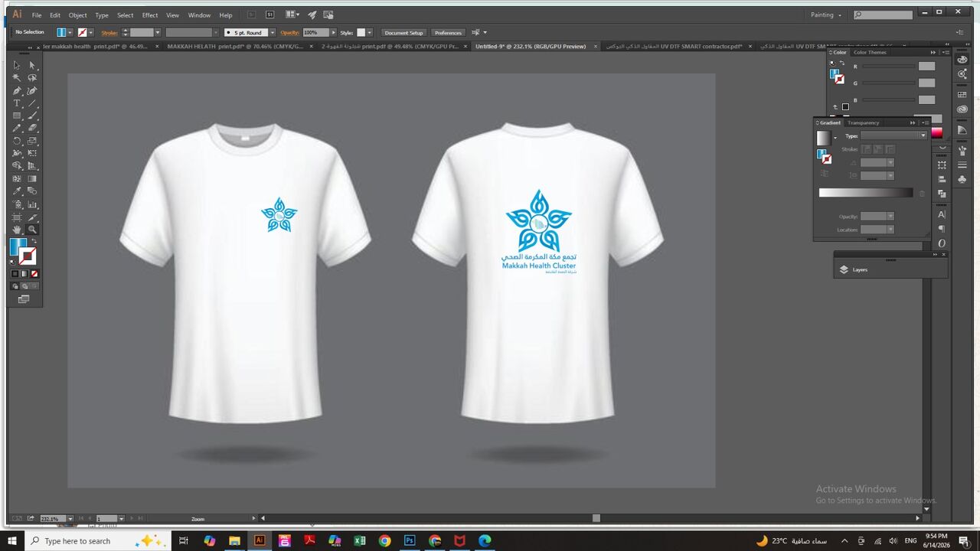The height and width of the screenshot is (551, 980).
Task: Open Photoshop from the Windows taskbar
Action: 410,540
